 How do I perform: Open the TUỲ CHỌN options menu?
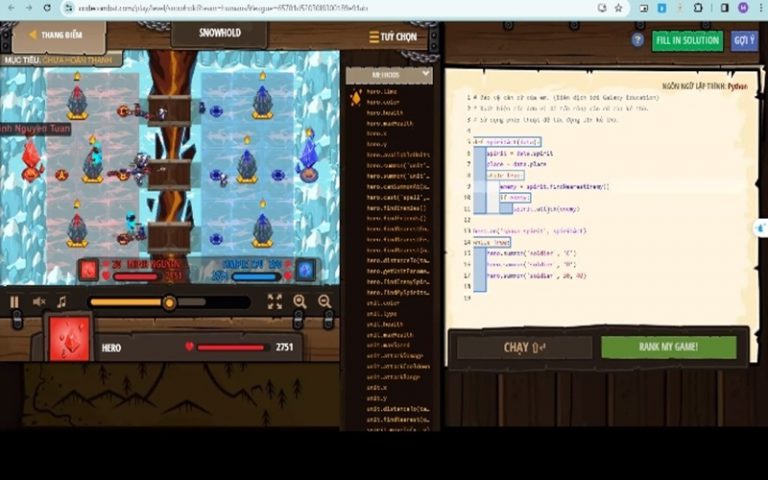click(x=393, y=37)
